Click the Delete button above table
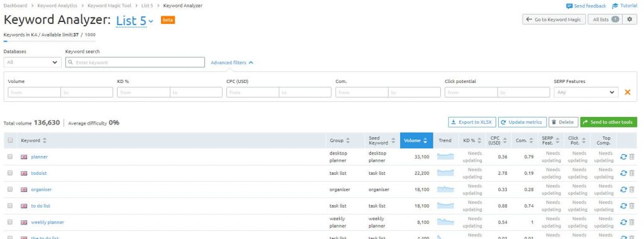This screenshot has width=644, height=239. click(x=563, y=123)
